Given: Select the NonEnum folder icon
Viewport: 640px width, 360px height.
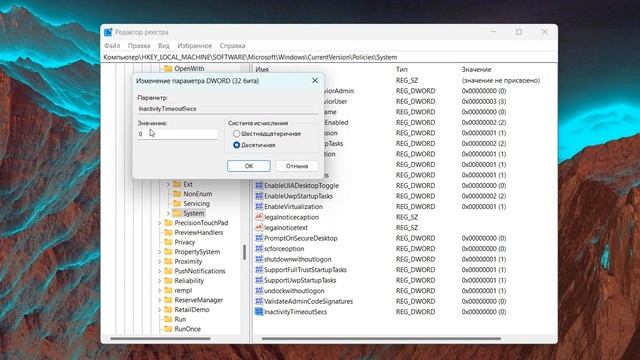Looking at the screenshot, I should pyautogui.click(x=177, y=194).
